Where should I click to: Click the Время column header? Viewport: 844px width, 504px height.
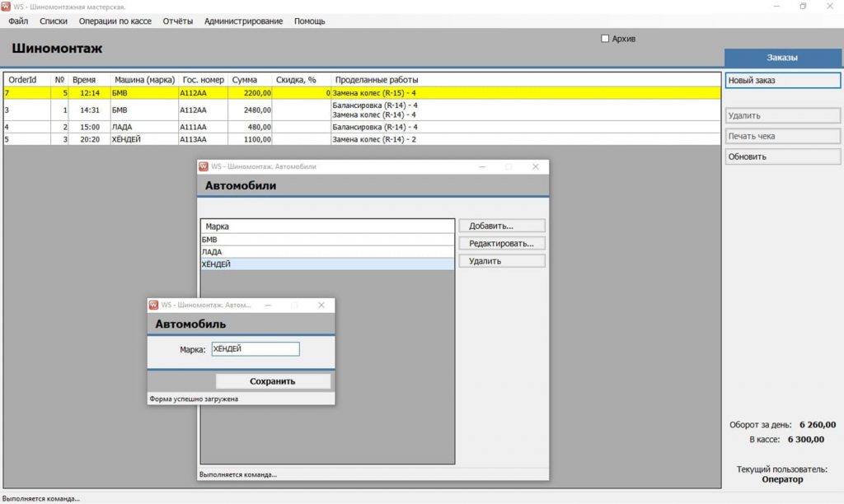[x=89, y=80]
